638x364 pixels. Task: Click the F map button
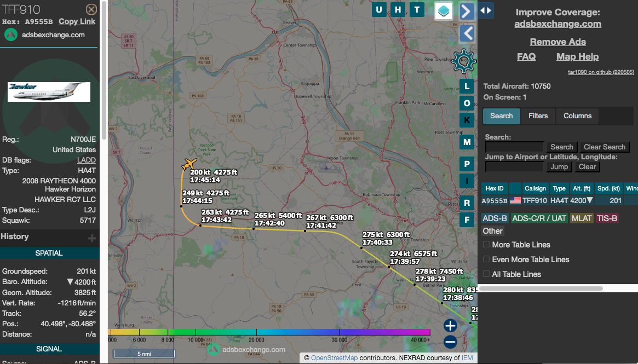pos(467,220)
